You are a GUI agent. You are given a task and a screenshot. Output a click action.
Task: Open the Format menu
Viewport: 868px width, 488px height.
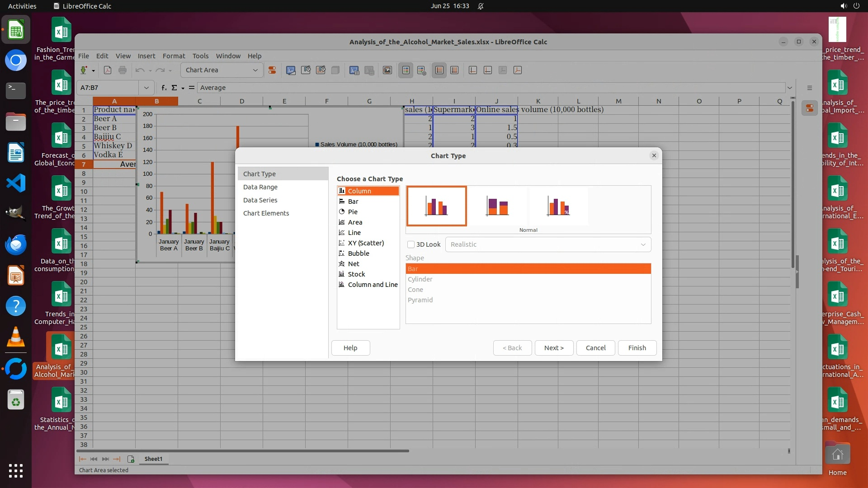[174, 56]
